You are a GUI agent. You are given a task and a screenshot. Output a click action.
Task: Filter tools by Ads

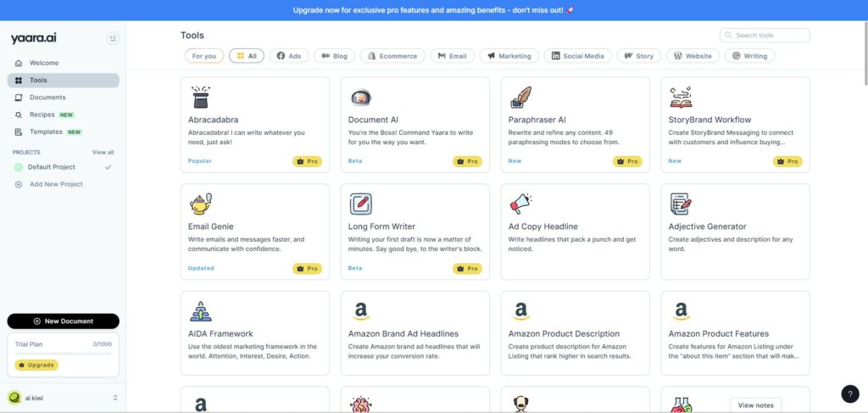[x=289, y=56]
